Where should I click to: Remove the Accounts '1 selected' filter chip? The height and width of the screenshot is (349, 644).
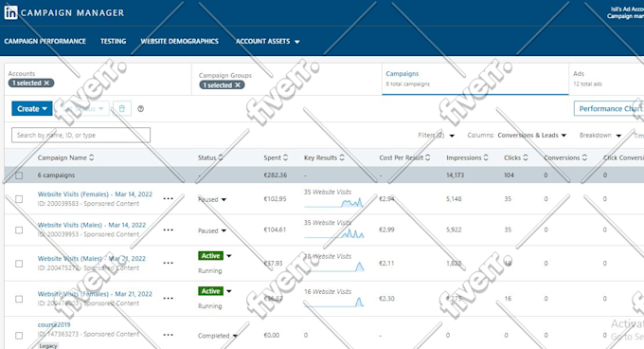(x=46, y=83)
